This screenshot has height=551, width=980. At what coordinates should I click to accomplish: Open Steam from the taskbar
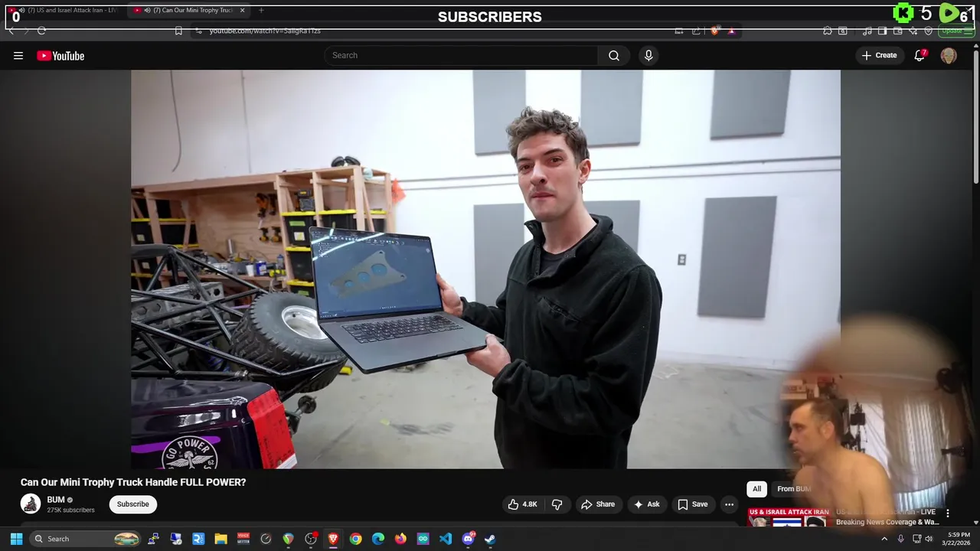point(490,539)
